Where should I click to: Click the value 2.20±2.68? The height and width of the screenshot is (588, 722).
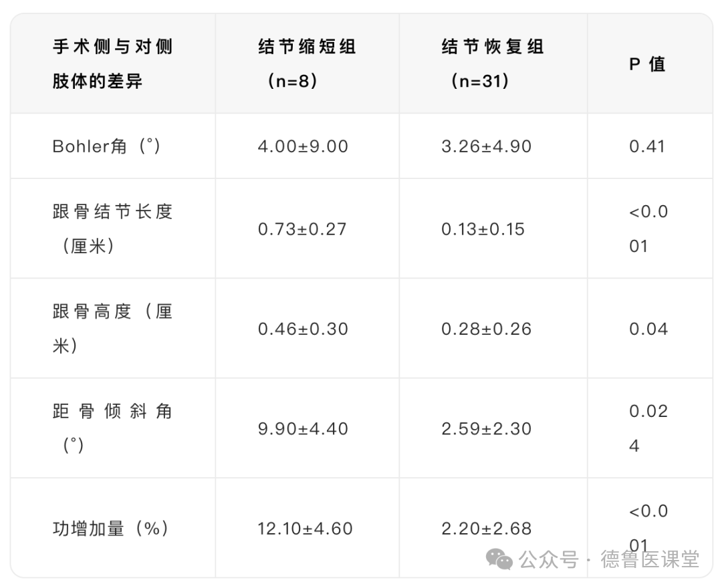486,528
